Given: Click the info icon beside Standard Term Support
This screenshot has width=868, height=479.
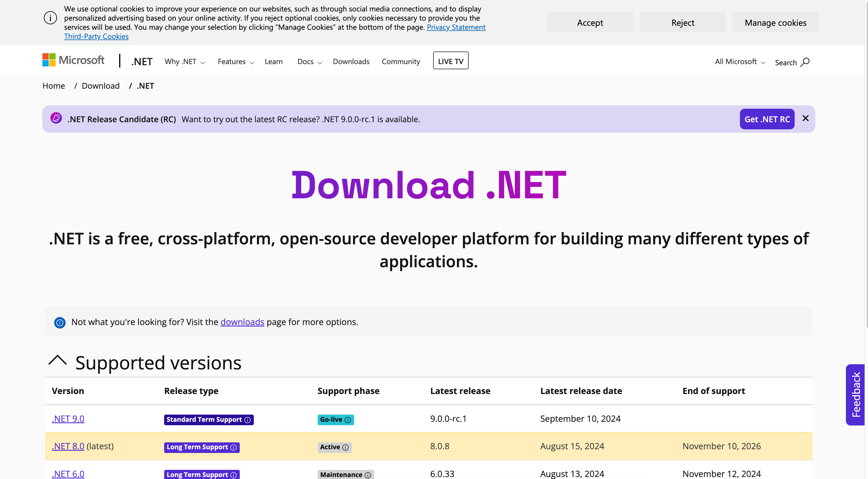Looking at the screenshot, I should coord(248,420).
